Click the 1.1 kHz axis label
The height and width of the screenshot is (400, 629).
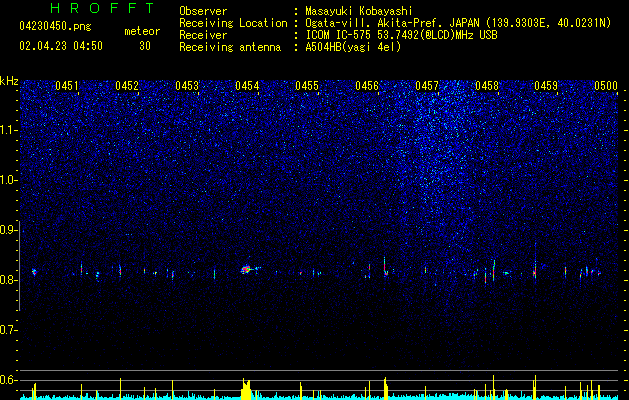8,130
